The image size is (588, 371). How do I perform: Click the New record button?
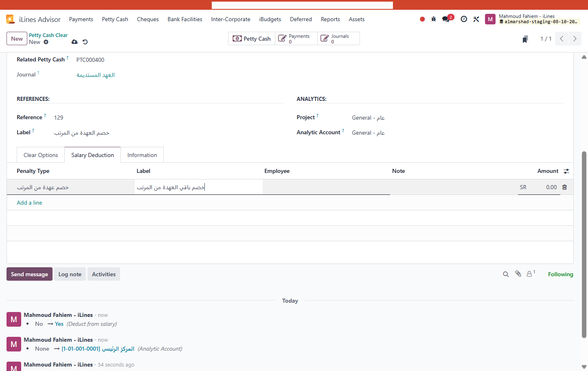(17, 39)
